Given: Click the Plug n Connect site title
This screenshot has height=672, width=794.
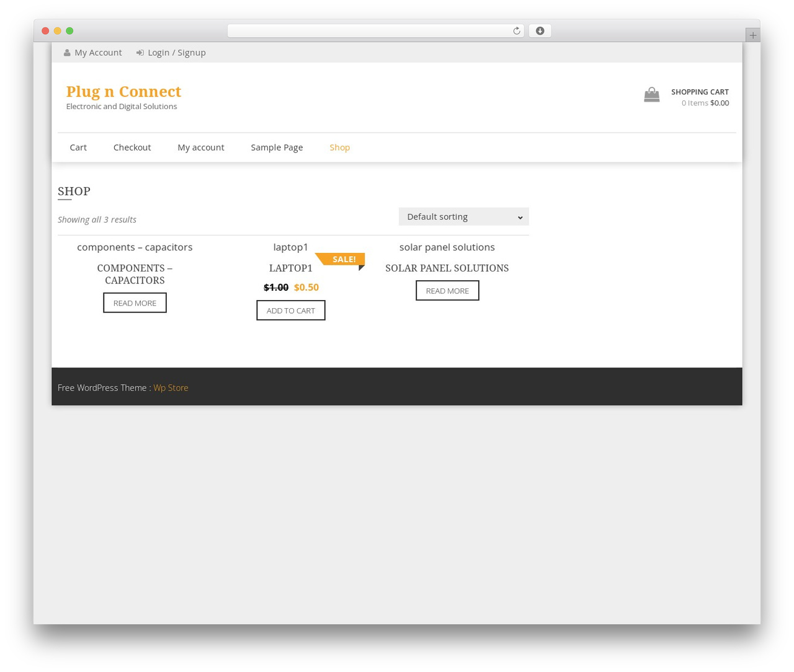Looking at the screenshot, I should [123, 92].
